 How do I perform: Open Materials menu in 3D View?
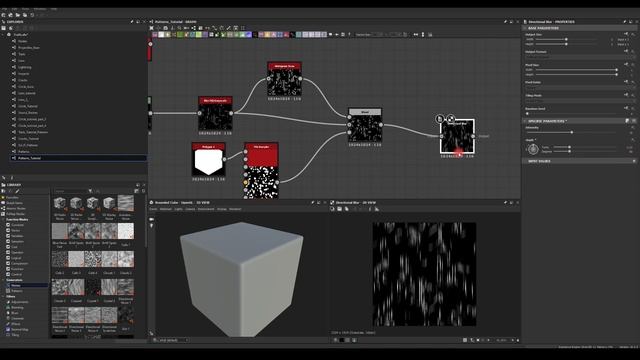pyautogui.click(x=165, y=209)
